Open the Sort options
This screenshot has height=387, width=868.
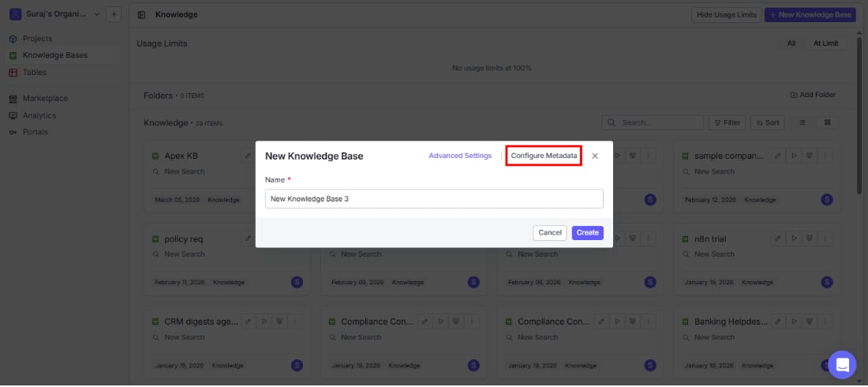tap(767, 122)
